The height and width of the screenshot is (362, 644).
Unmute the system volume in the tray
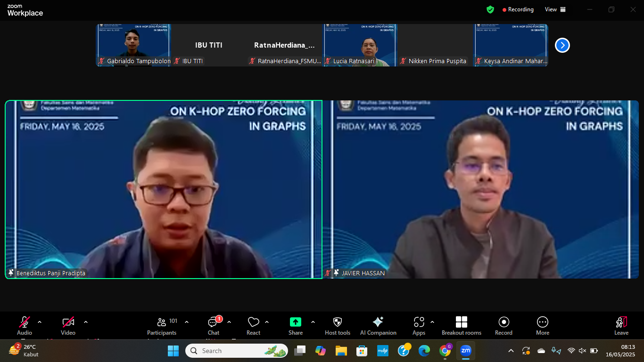click(x=582, y=351)
